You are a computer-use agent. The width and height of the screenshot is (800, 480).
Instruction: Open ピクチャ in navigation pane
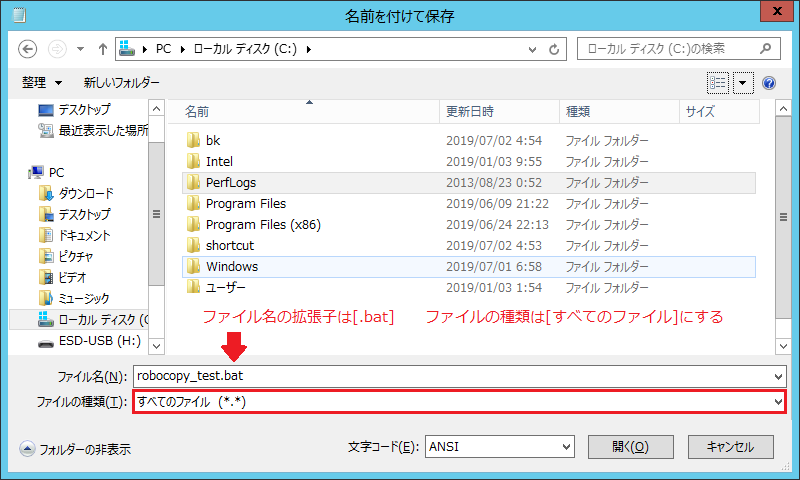tap(66, 256)
